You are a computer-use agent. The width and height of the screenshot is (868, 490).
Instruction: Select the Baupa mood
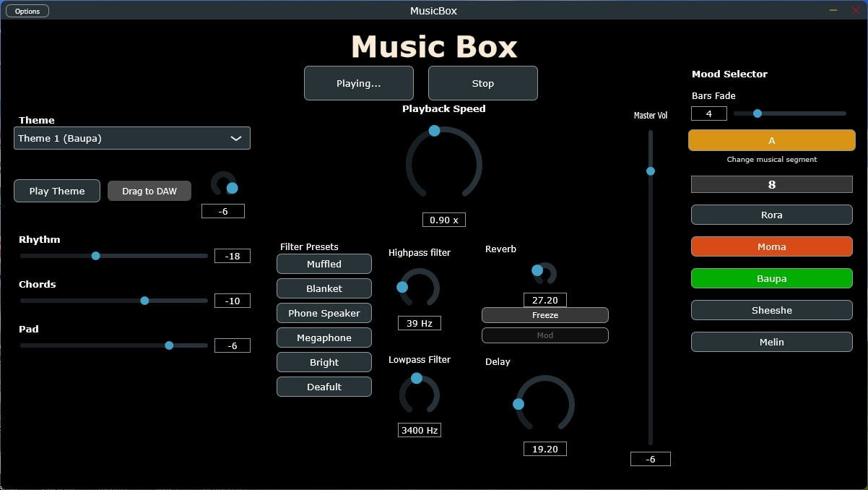click(x=771, y=278)
